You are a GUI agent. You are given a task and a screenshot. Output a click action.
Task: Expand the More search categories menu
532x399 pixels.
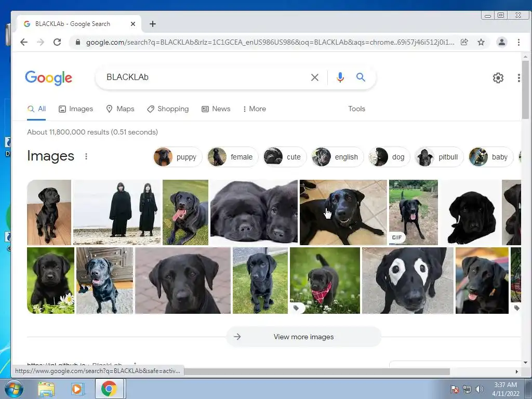pos(255,109)
